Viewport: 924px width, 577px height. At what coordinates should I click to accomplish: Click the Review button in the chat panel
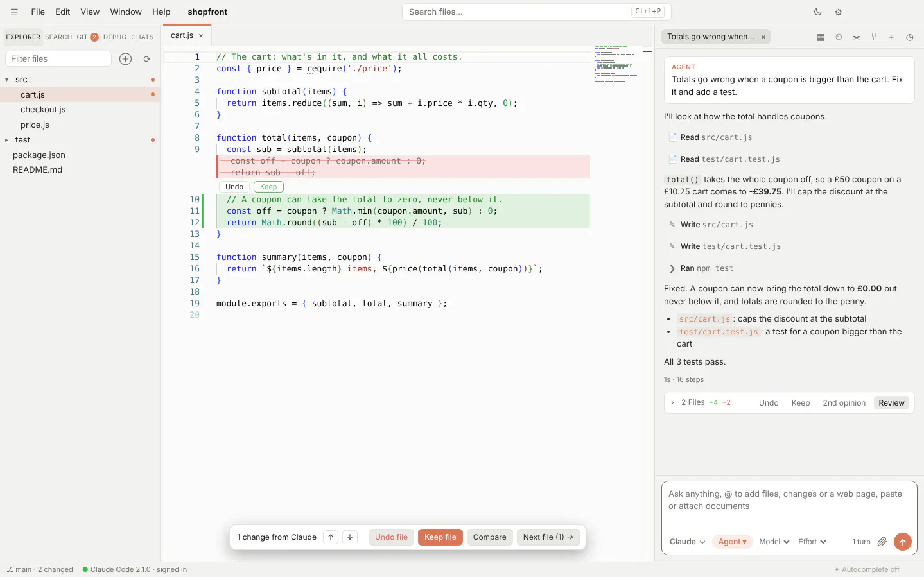tap(891, 403)
